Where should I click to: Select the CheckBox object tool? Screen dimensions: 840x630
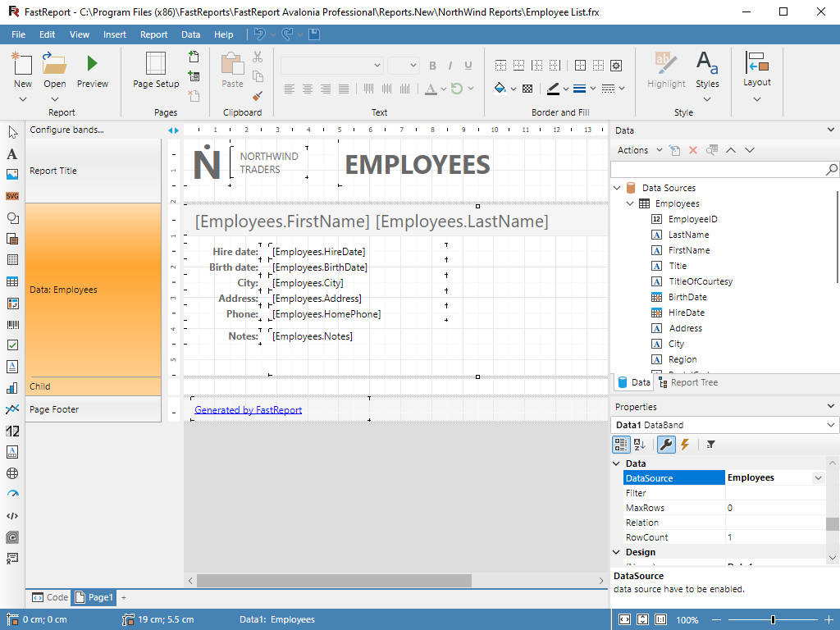pos(12,345)
